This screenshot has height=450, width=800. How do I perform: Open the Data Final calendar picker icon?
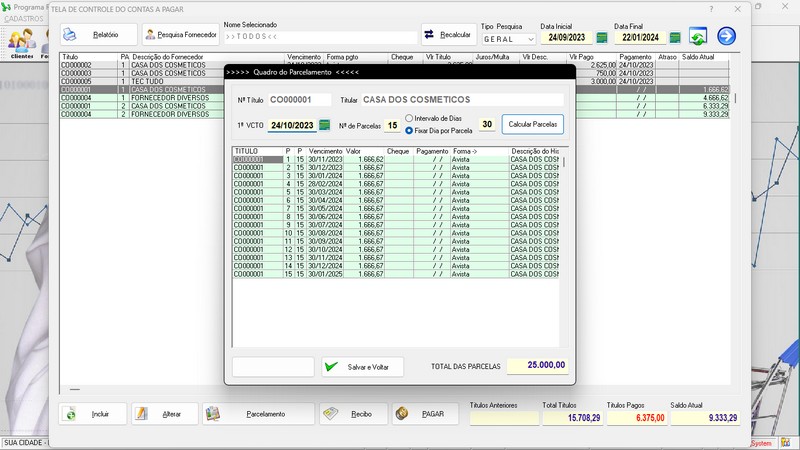675,38
